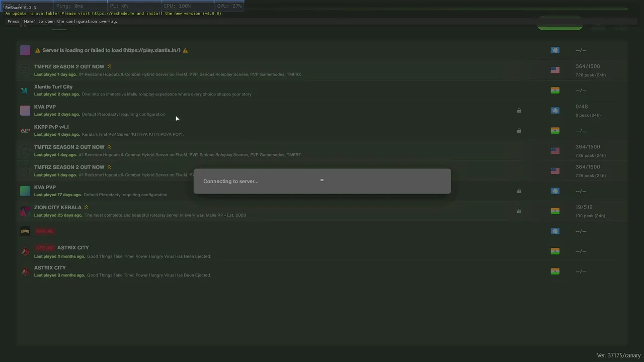Click the OFFLINE ASTRIX CITY red logo
Image resolution: width=644 pixels, height=362 pixels.
[x=25, y=251]
